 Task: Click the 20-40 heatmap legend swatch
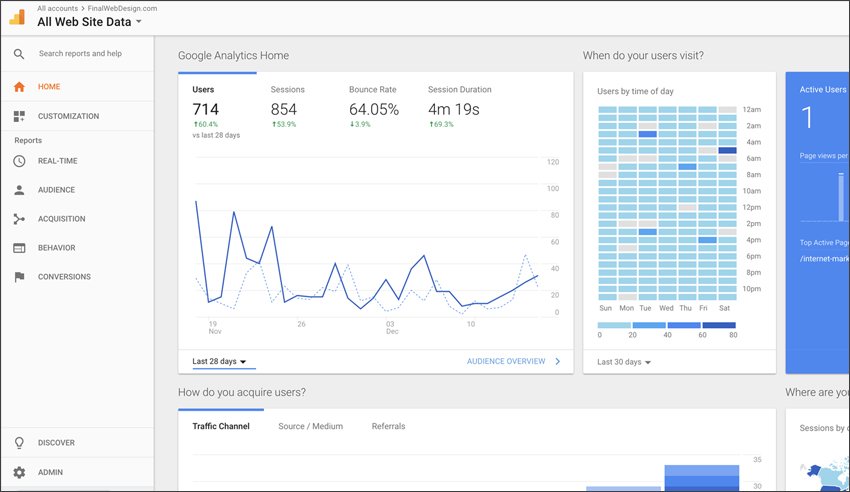[649, 325]
